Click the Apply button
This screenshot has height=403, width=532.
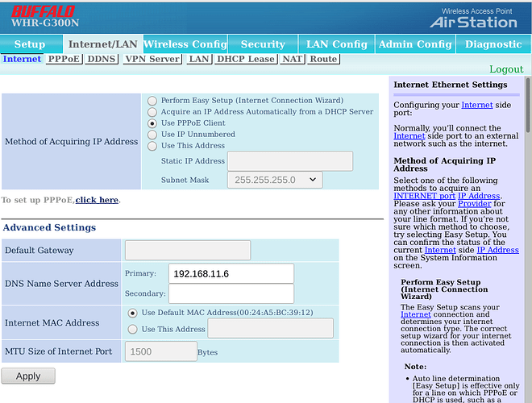click(x=28, y=376)
